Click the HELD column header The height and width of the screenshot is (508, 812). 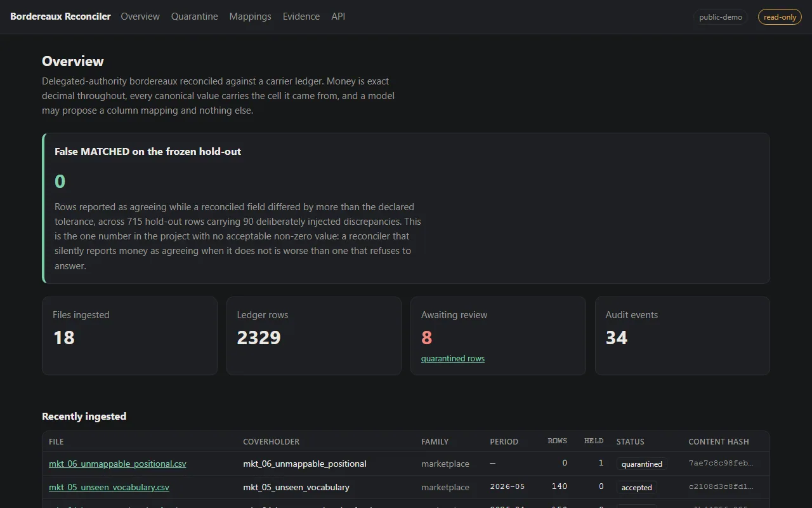click(x=594, y=441)
